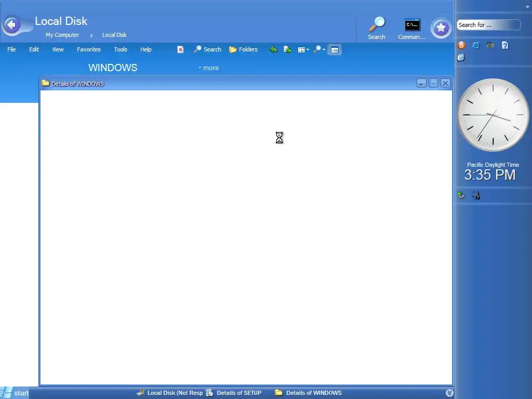Open the orange Blogger sidebar icon

coord(461,45)
